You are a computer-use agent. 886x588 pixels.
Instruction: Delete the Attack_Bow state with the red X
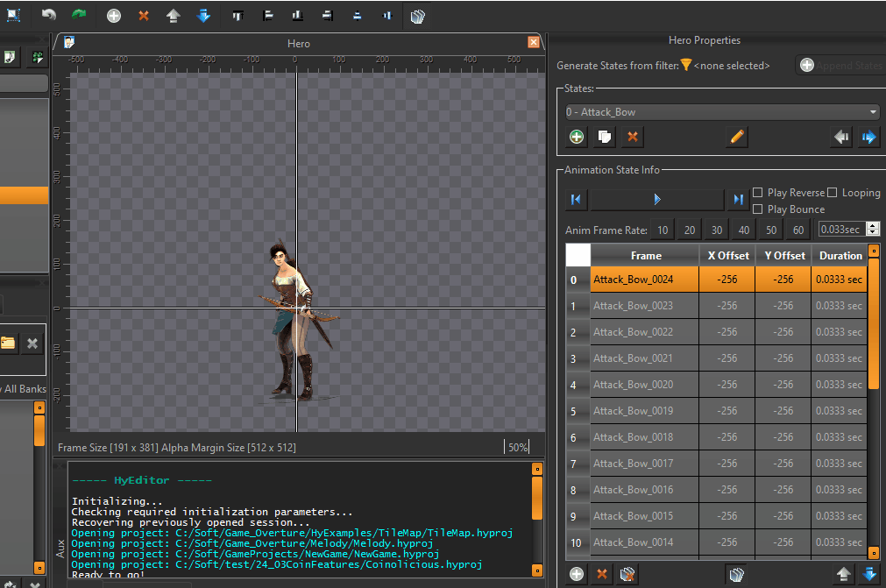pos(632,137)
